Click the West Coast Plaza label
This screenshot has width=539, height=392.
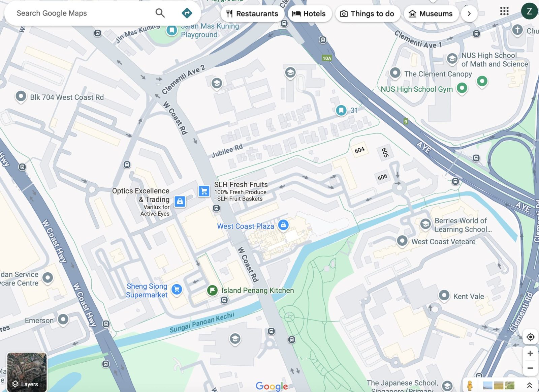click(245, 226)
